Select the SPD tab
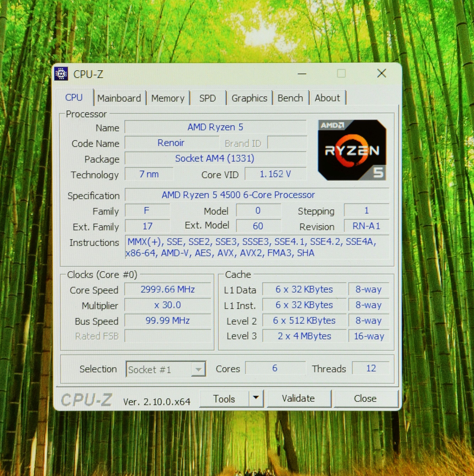Viewport: 474px width, 476px height. pos(207,98)
